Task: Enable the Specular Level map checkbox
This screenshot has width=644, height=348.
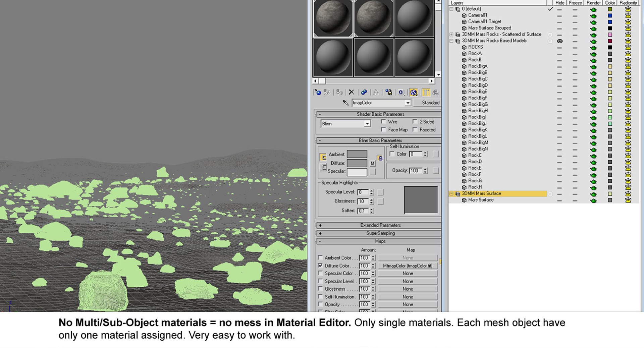Action: (x=320, y=281)
